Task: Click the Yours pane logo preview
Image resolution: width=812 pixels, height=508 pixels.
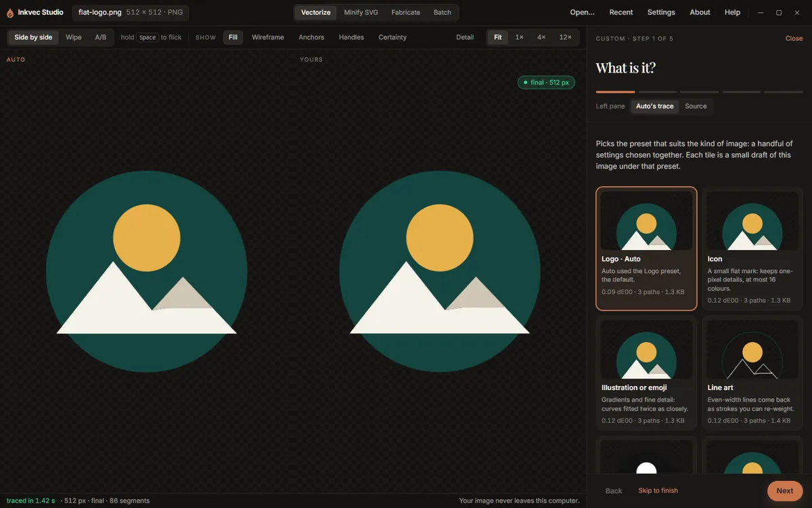Action: pos(440,272)
